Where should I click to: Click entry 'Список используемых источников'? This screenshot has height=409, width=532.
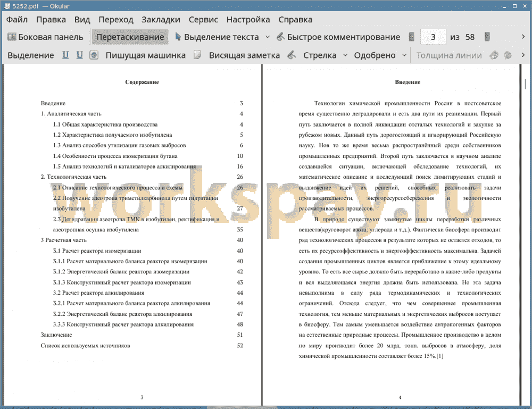(x=85, y=346)
